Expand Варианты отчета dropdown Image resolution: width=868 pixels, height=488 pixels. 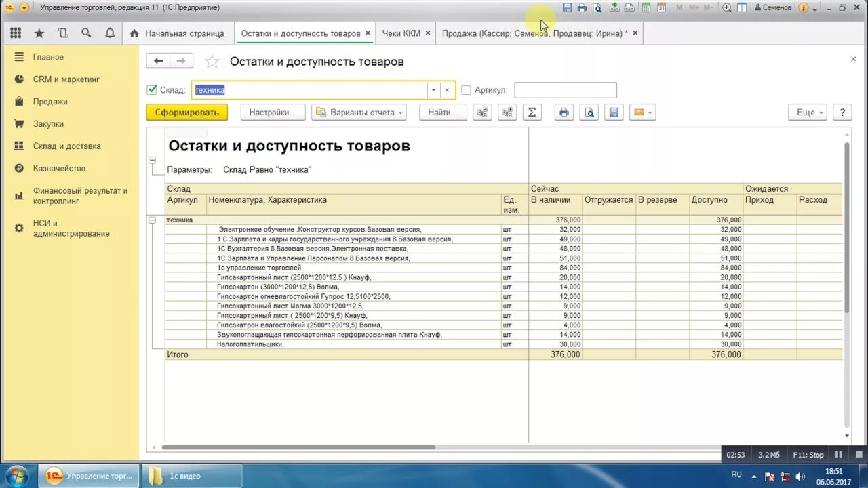pyautogui.click(x=359, y=113)
